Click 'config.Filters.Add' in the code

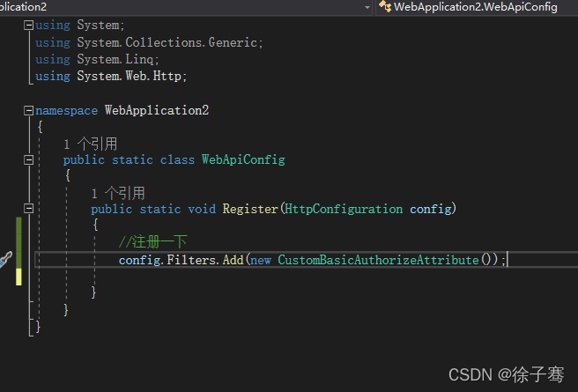click(x=181, y=260)
